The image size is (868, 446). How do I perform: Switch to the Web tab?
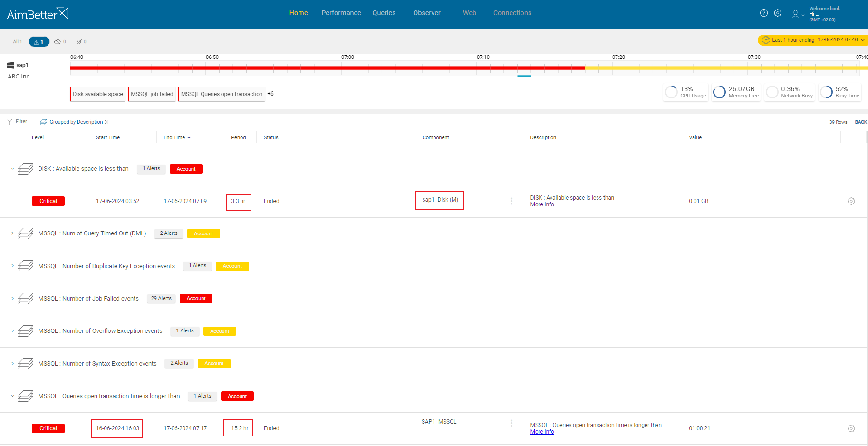coord(470,13)
